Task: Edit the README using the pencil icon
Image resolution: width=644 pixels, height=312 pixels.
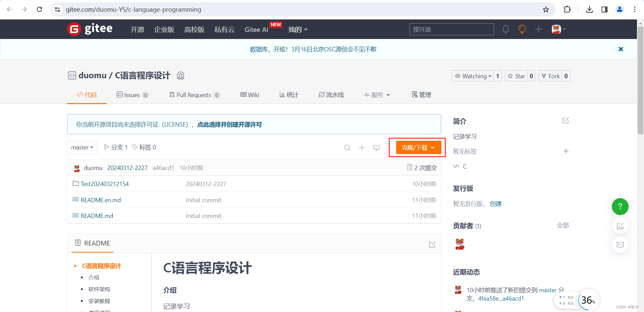Action: (432, 244)
